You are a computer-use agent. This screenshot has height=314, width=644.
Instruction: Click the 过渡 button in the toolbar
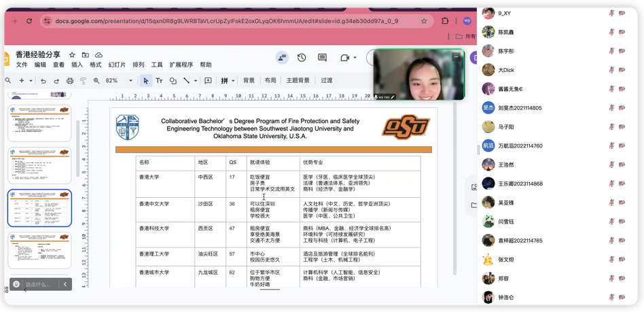[326, 81]
